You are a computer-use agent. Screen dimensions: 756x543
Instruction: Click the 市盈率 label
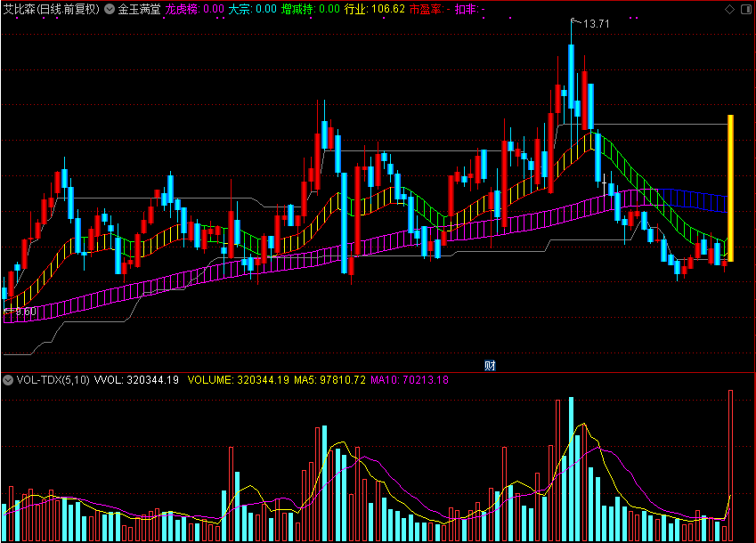pos(429,9)
